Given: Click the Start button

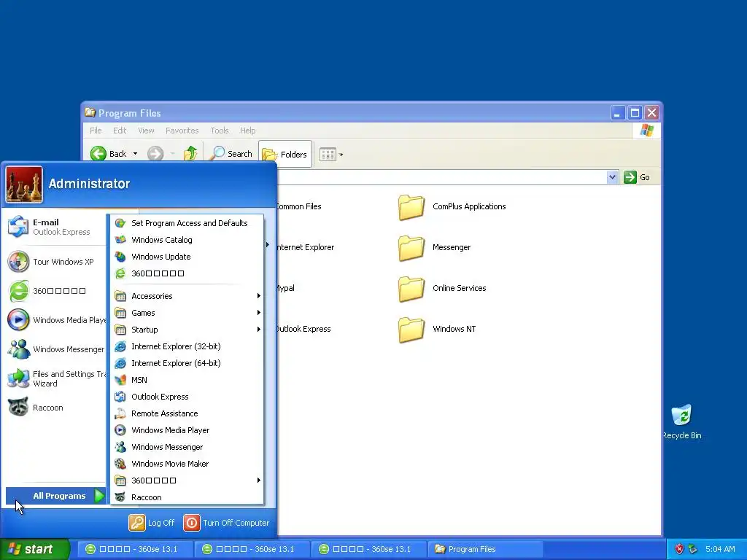Looking at the screenshot, I should pos(34,549).
